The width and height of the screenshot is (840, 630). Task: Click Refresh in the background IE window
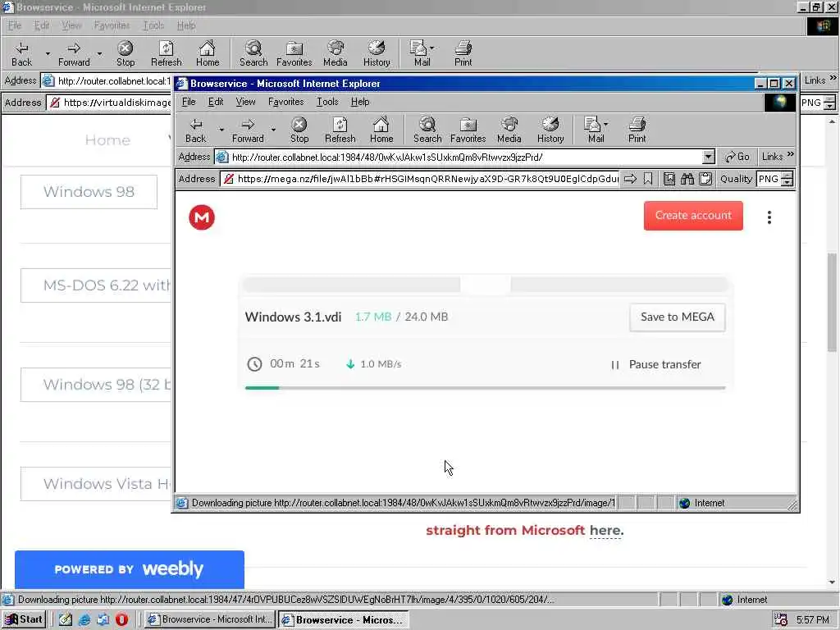pyautogui.click(x=166, y=54)
